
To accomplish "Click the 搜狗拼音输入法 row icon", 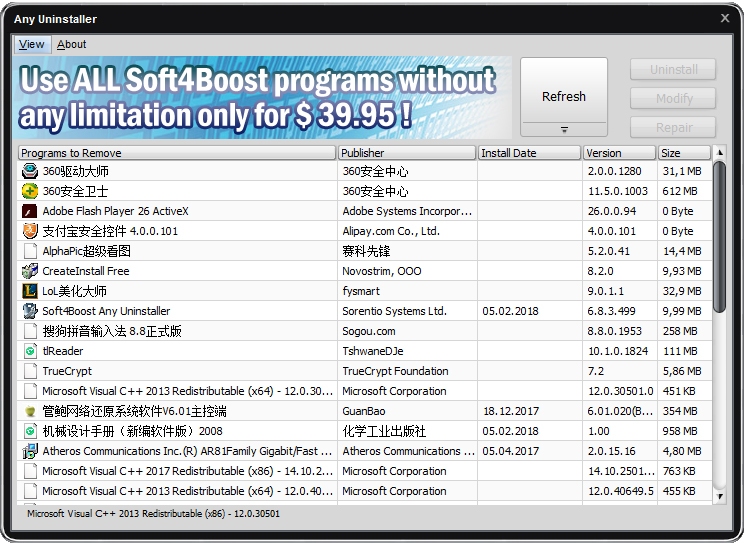I will [30, 331].
